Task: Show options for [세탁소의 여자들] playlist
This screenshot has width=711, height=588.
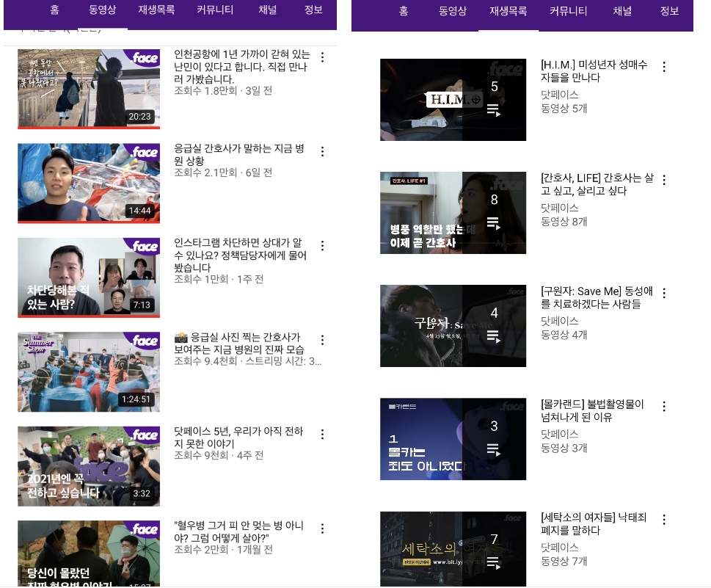Action: [x=664, y=520]
